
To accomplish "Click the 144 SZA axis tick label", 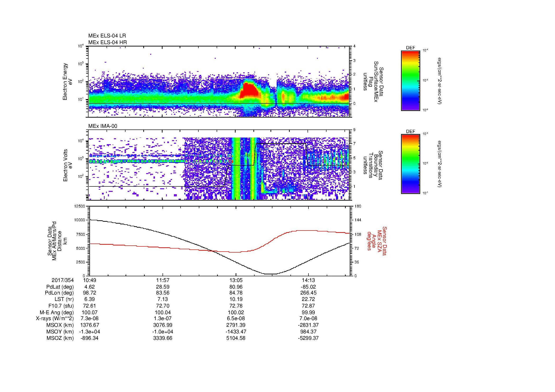I will coord(358,220).
